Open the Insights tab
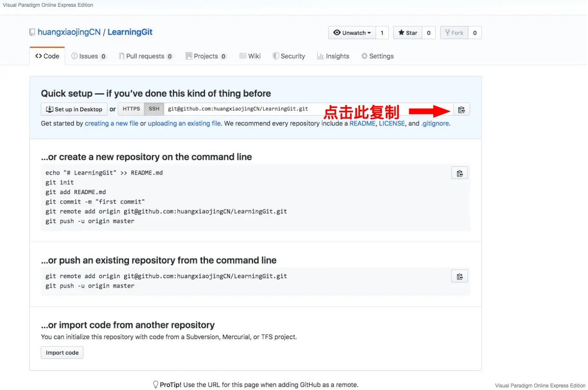 point(333,56)
